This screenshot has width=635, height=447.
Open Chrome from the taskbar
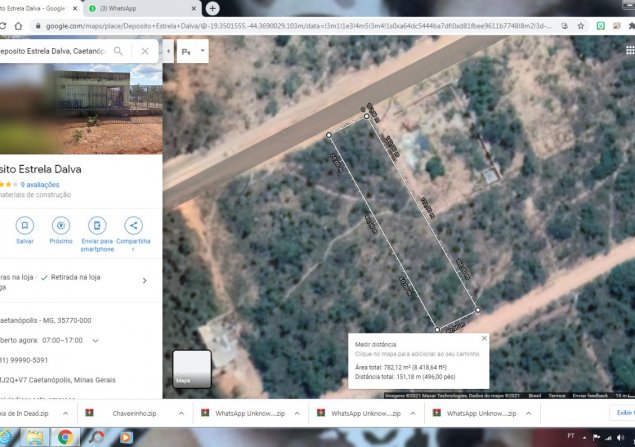tap(65, 437)
